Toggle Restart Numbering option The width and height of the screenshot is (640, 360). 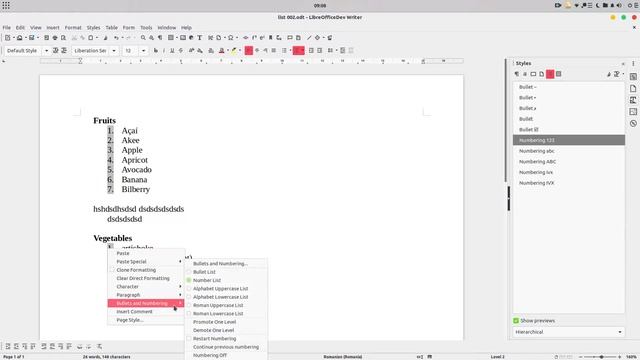point(226,338)
